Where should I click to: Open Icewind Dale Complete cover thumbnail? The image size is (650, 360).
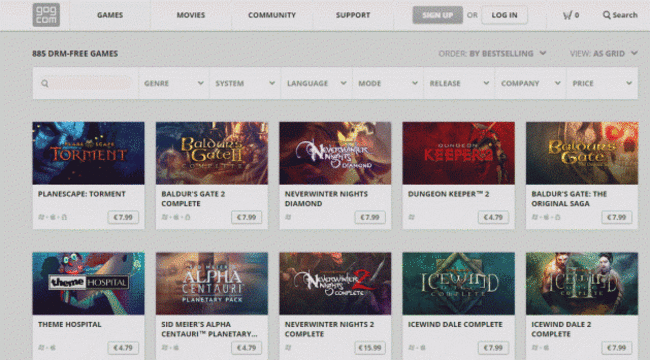458,284
